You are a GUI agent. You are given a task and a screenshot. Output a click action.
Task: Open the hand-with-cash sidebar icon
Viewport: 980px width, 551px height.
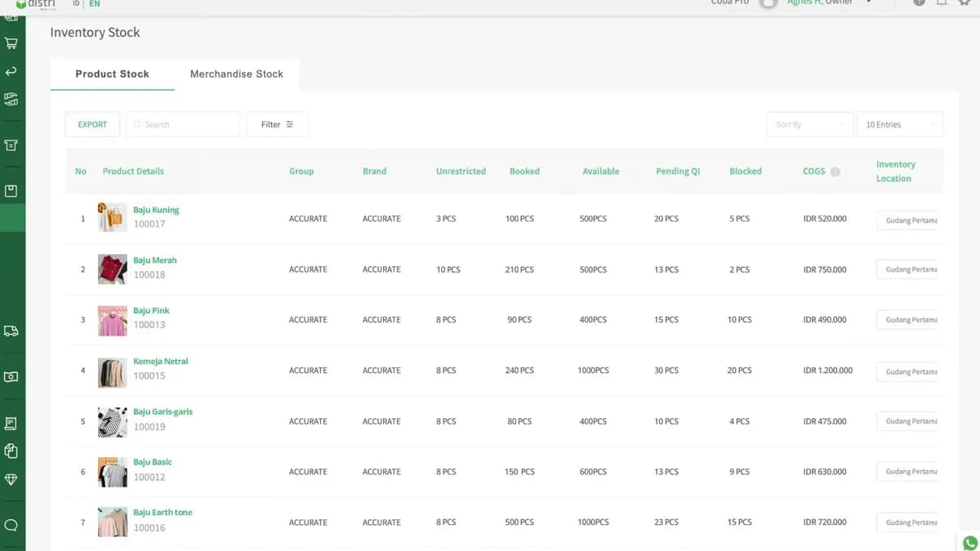(x=11, y=99)
